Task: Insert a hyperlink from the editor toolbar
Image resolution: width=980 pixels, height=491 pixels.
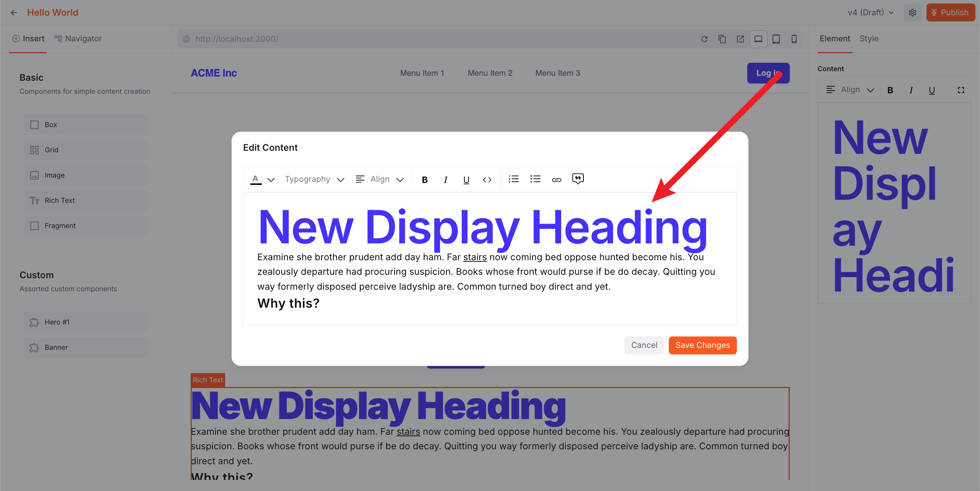Action: (556, 179)
